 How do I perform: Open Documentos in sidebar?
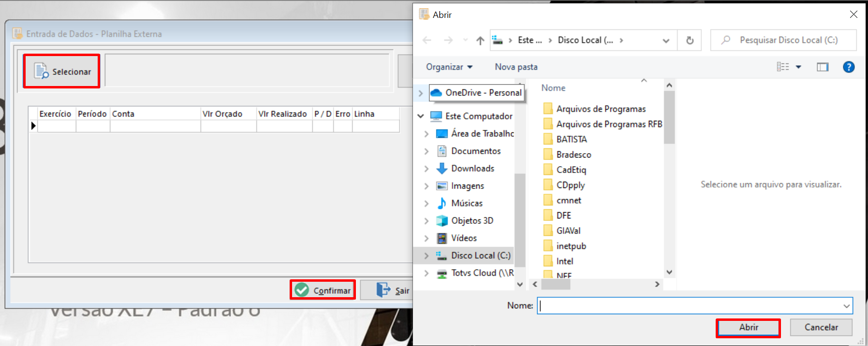click(469, 151)
